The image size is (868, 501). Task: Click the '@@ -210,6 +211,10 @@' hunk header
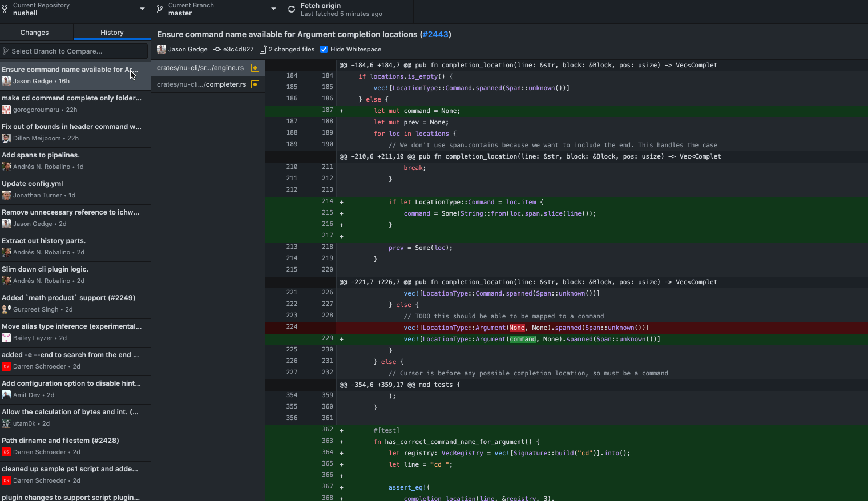click(567, 156)
